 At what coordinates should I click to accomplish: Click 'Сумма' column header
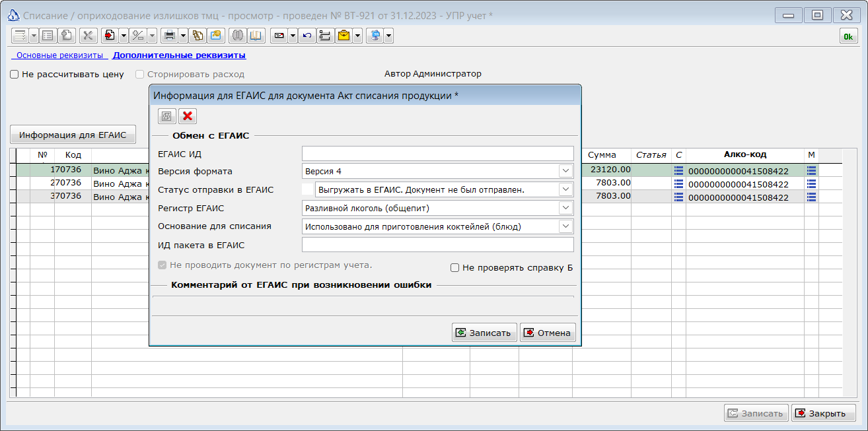click(602, 155)
